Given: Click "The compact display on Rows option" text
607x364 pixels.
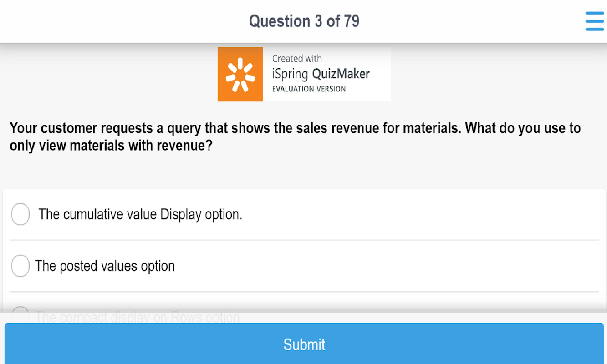Looking at the screenshot, I should tap(137, 317).
